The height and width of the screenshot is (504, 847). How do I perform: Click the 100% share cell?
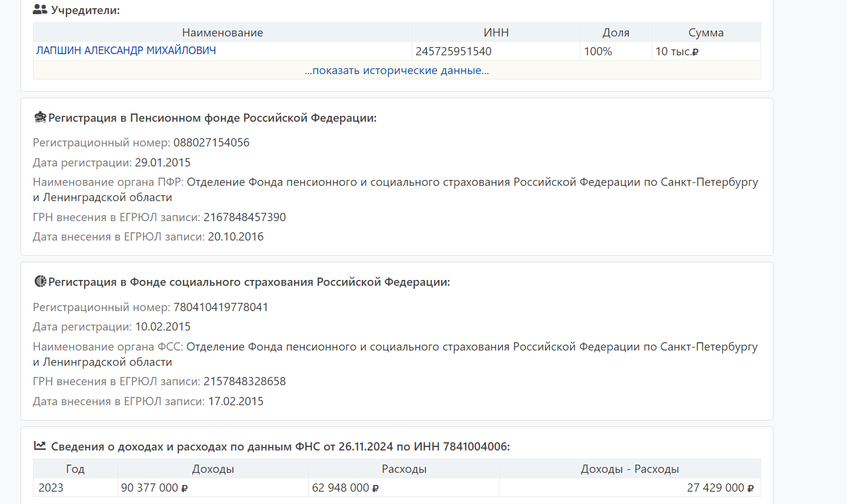(x=616, y=51)
